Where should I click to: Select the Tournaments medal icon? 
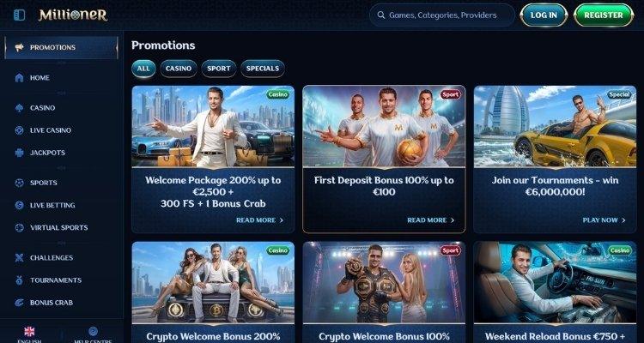coord(19,280)
